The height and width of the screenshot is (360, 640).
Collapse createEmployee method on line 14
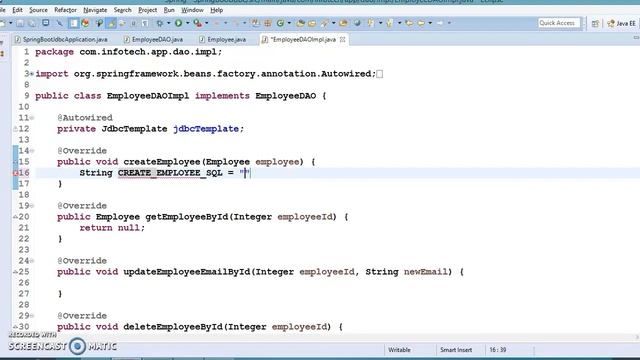(31, 151)
